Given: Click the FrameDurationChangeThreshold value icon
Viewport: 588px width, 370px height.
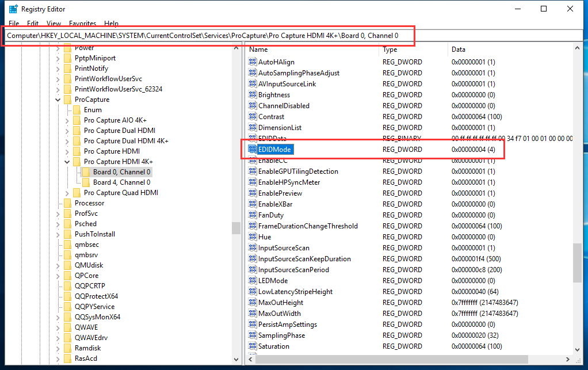Looking at the screenshot, I should pos(253,226).
